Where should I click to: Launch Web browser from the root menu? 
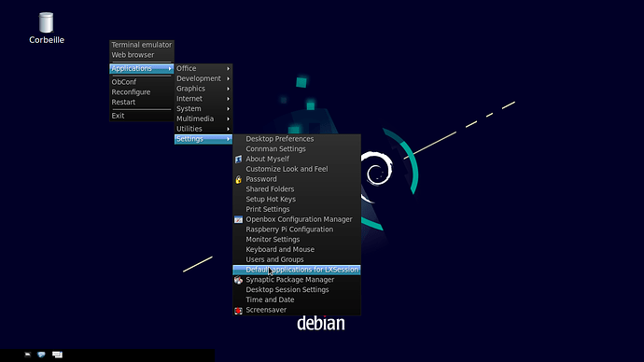pyautogui.click(x=141, y=55)
